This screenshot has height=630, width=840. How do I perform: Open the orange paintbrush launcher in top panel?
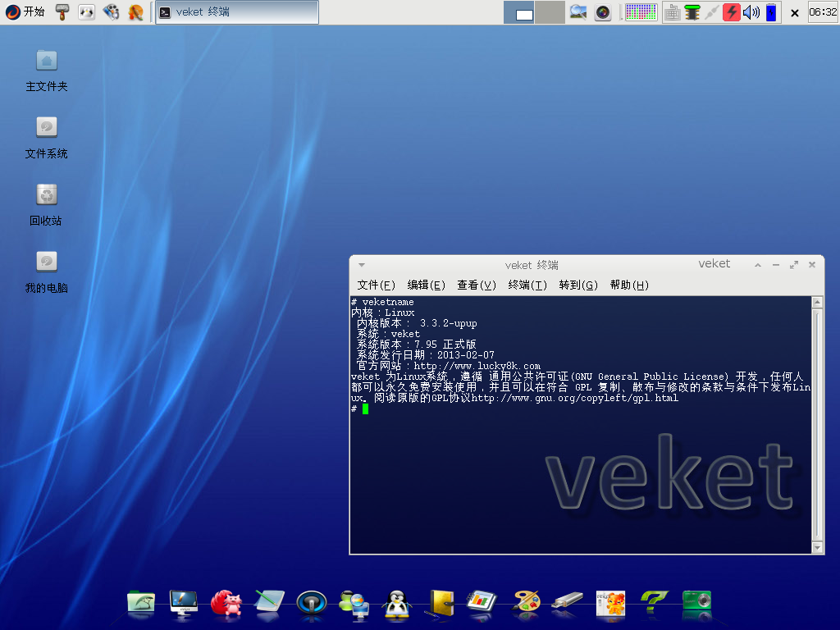[x=135, y=11]
